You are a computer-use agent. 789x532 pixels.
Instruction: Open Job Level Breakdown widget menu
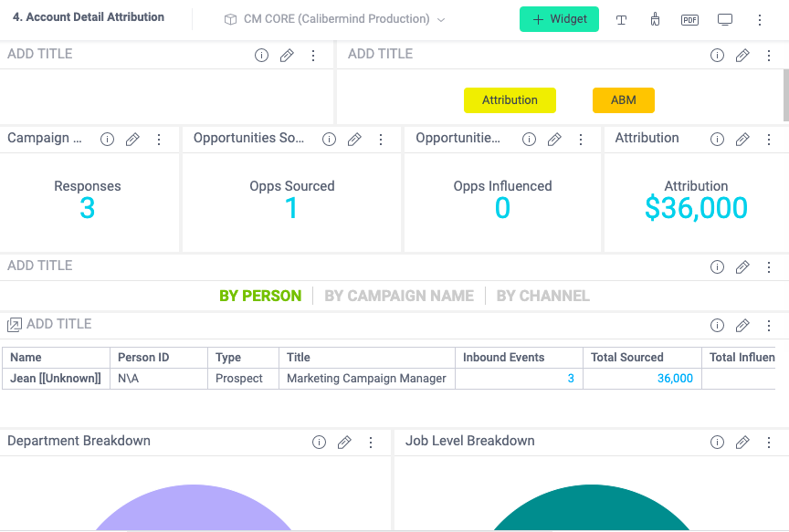coord(768,443)
